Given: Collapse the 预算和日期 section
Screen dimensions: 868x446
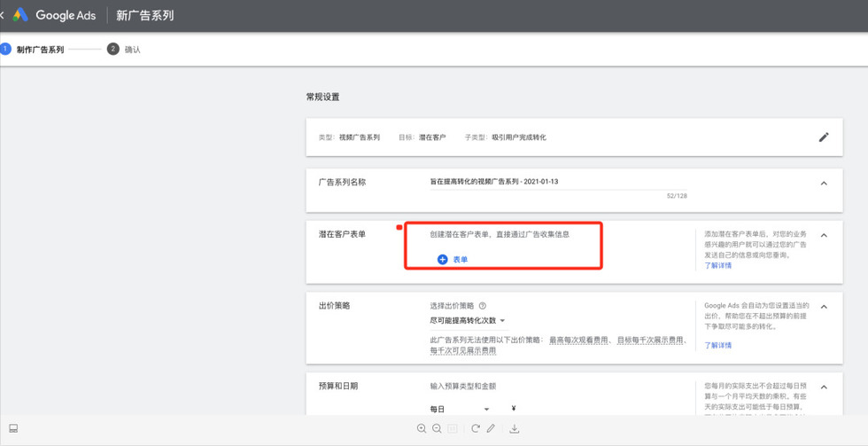Looking at the screenshot, I should (824, 387).
